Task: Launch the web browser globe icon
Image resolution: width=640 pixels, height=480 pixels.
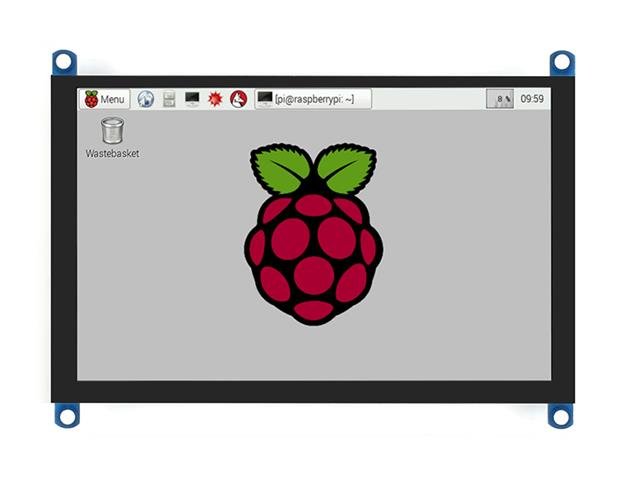Action: (x=146, y=99)
